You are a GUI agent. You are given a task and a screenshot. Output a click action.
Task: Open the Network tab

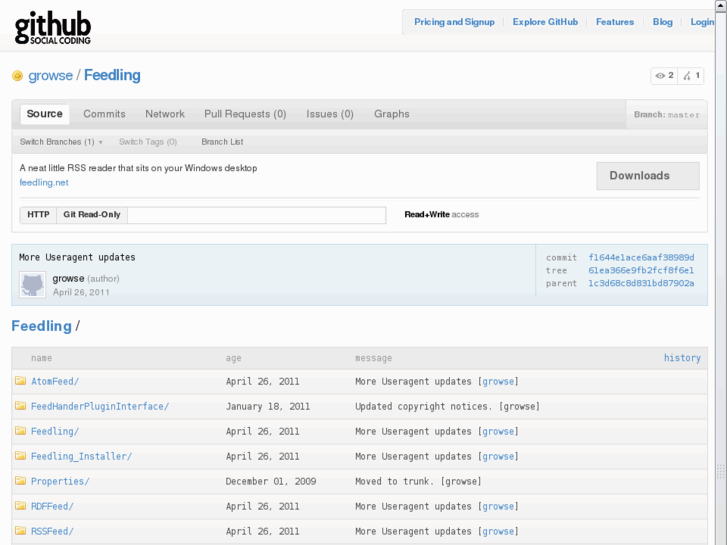[x=165, y=114]
